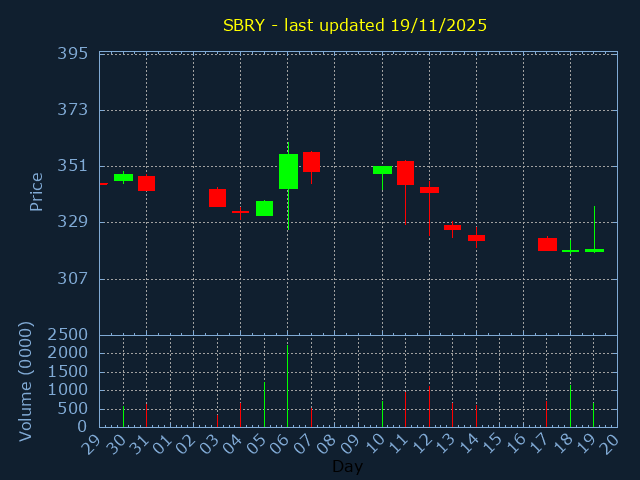
Task: Select the green candlestick on day 30
Action: click(123, 177)
